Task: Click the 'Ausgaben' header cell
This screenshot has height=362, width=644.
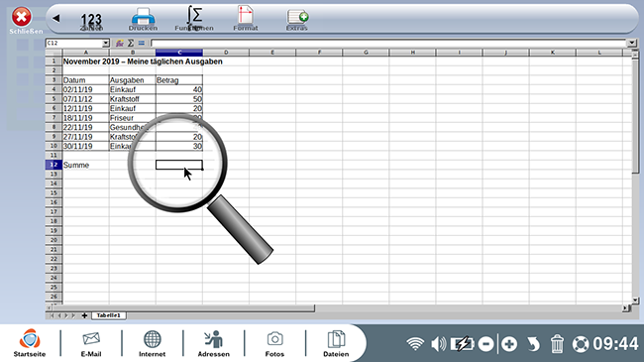Action: click(x=133, y=80)
